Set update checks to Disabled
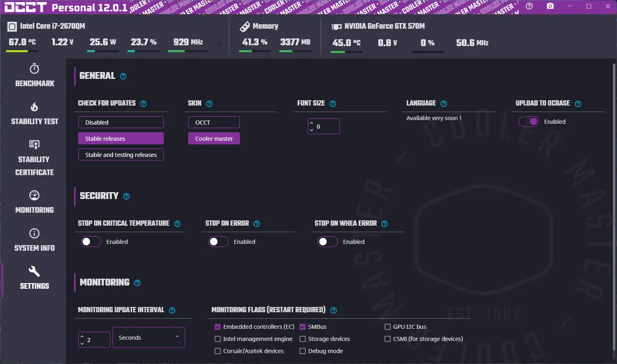The image size is (617, 364). tap(121, 122)
